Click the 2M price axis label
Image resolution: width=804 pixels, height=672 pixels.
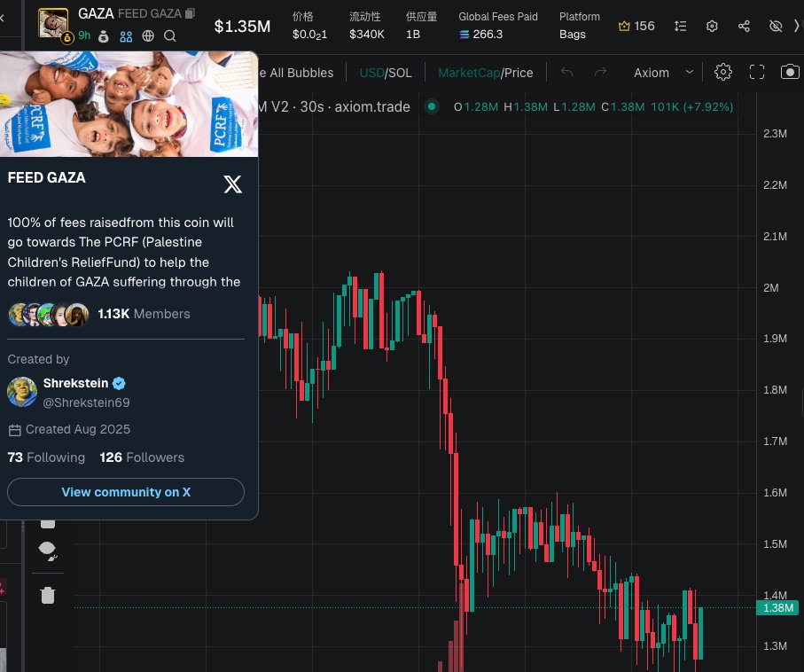pyautogui.click(x=770, y=288)
